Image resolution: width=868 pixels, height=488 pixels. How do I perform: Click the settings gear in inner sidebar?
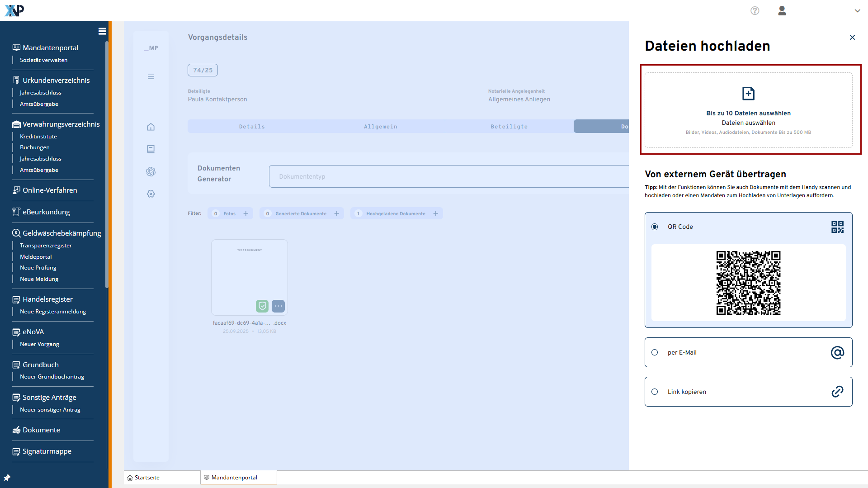[x=151, y=194]
